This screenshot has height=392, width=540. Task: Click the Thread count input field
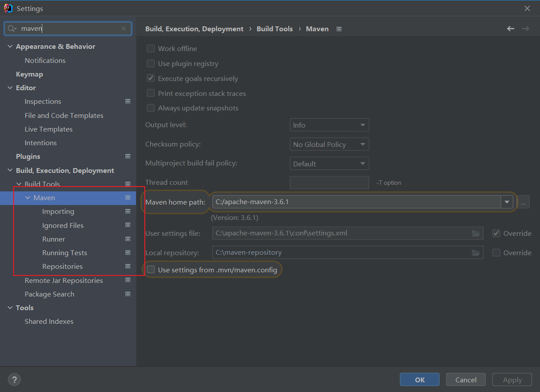click(x=329, y=183)
